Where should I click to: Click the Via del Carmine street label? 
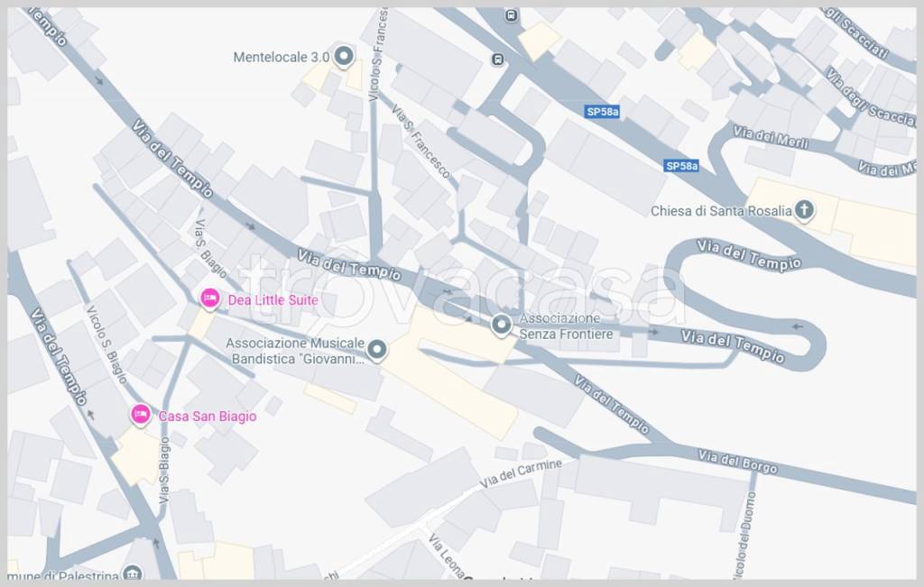pos(521,473)
